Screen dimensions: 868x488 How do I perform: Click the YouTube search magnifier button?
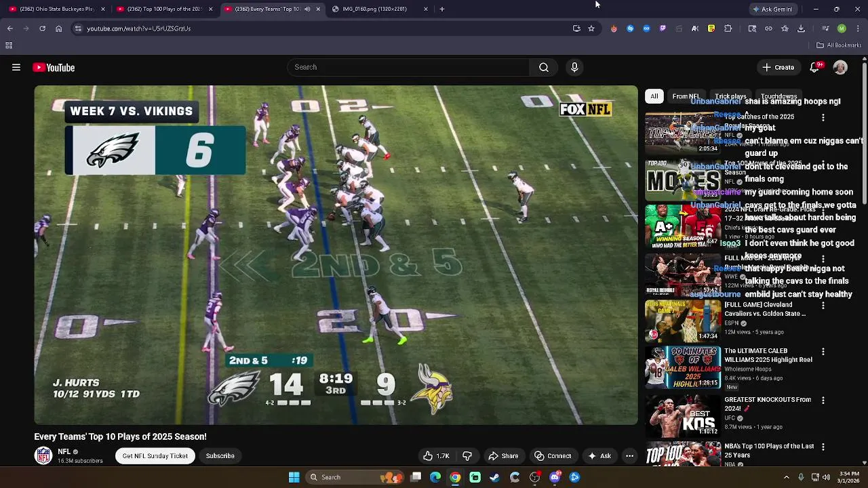coord(544,67)
